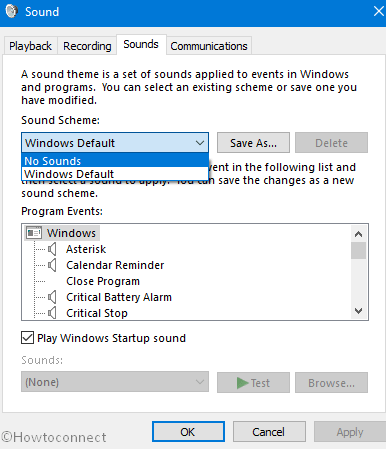Confirm with the OK button
The image size is (386, 449).
tap(188, 432)
